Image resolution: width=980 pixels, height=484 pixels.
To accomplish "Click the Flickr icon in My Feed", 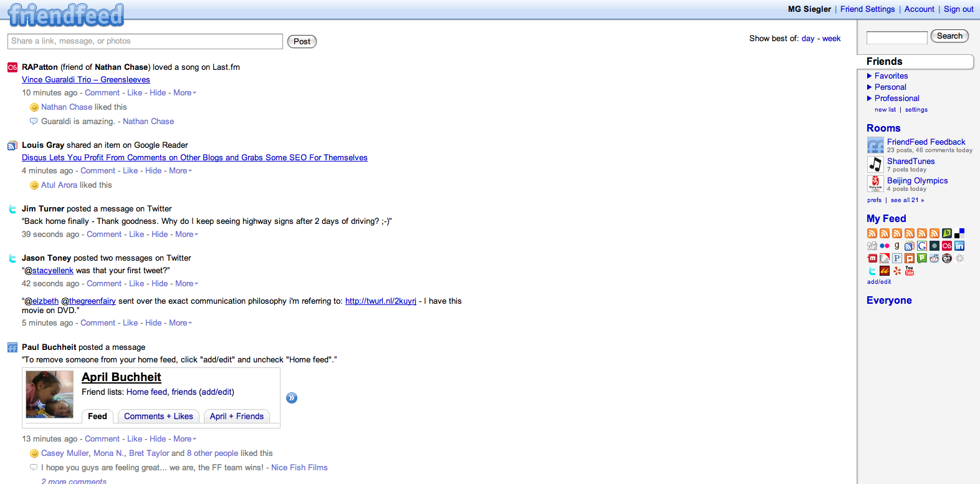I will (885, 246).
